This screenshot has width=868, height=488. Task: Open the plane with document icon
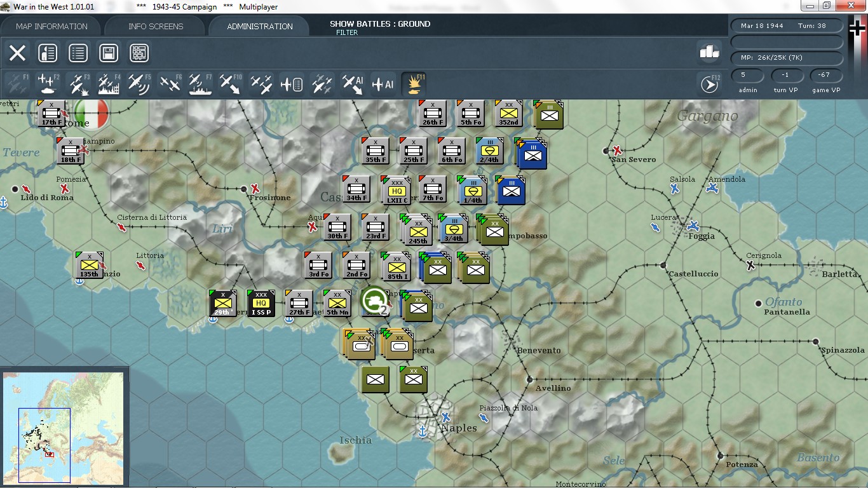coord(292,84)
